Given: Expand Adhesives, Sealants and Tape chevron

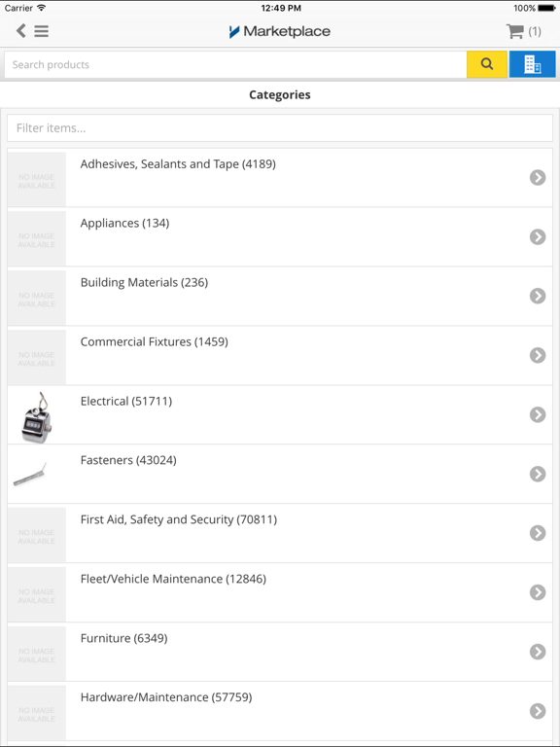Looking at the screenshot, I should click(x=538, y=178).
